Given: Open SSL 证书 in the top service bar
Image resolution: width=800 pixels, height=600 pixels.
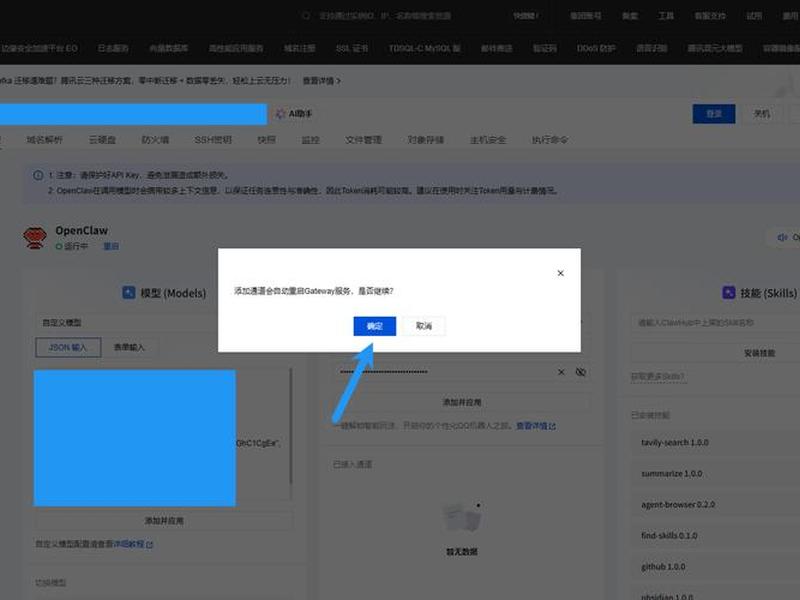Looking at the screenshot, I should tap(352, 48).
